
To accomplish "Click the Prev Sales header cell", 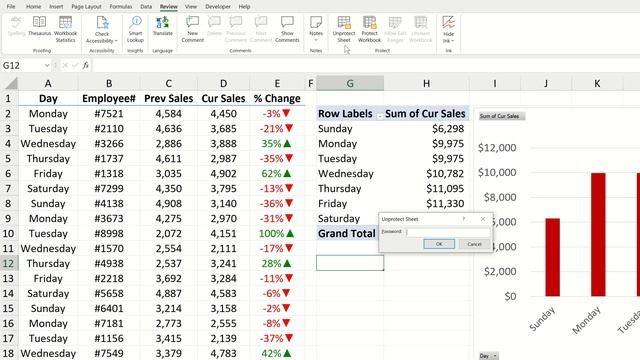I will pos(169,99).
